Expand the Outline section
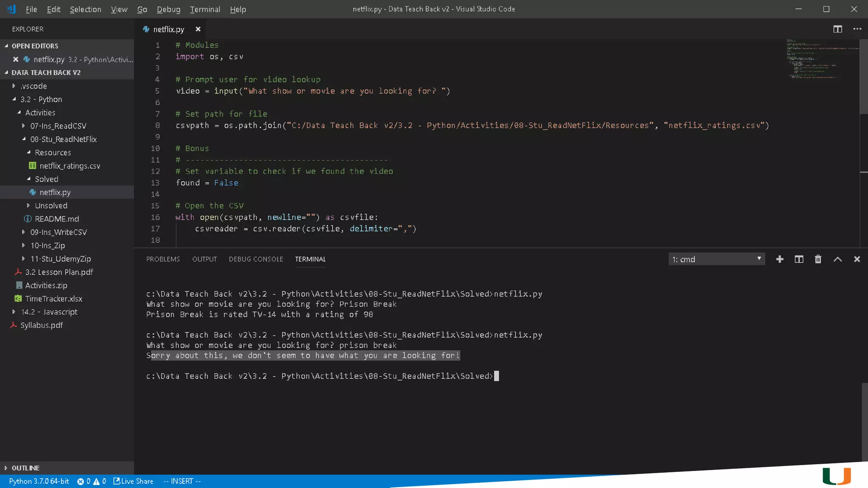The image size is (868, 488). click(x=25, y=468)
